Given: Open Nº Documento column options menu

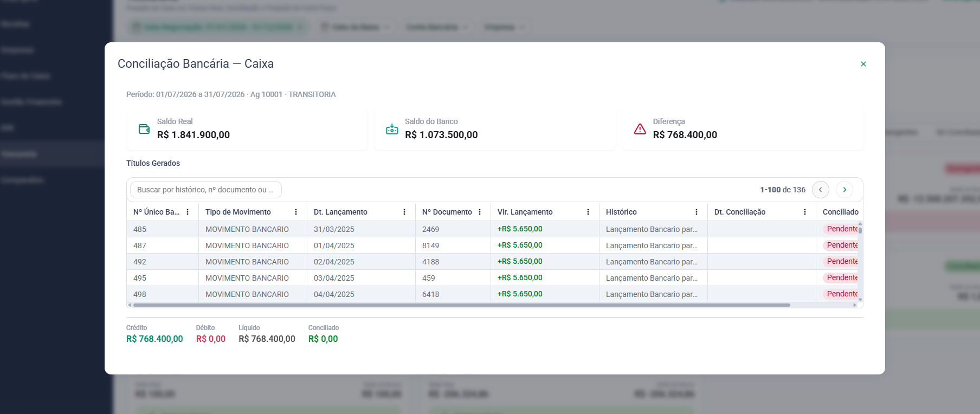Looking at the screenshot, I should pyautogui.click(x=480, y=212).
